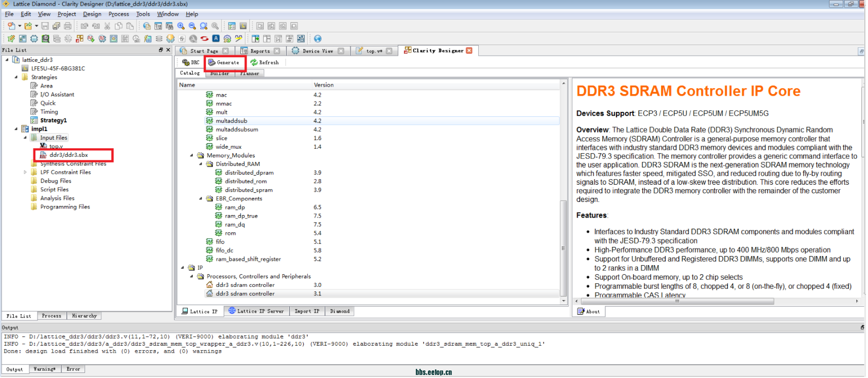Switch to the Hierarchy tab
Viewport: 868px width, 378px height.
(x=84, y=316)
